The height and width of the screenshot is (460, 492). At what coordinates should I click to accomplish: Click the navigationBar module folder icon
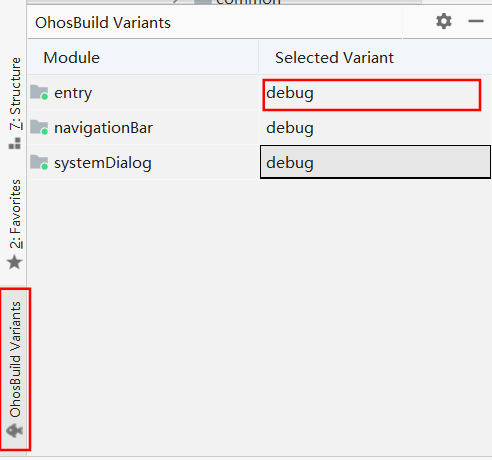point(39,127)
